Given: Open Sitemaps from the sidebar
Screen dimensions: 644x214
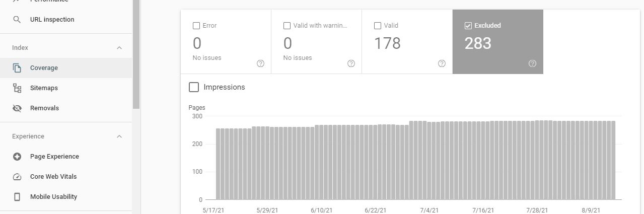Looking at the screenshot, I should [44, 88].
